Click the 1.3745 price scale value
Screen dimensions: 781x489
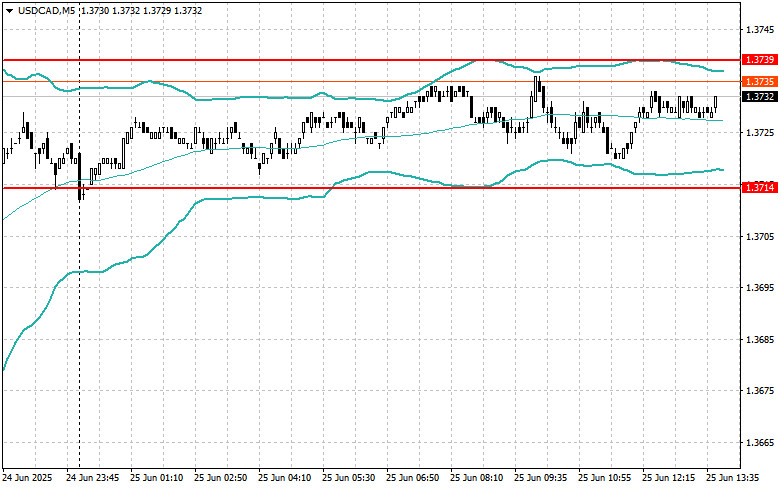(x=760, y=30)
